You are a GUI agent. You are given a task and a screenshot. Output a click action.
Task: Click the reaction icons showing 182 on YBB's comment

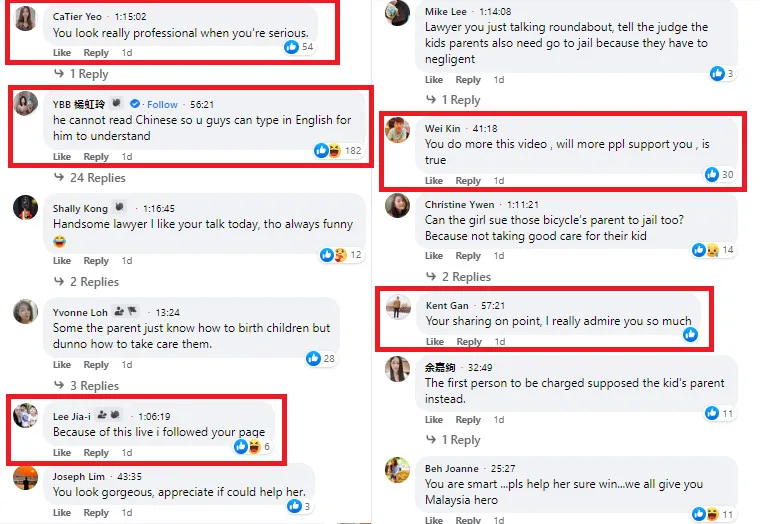click(329, 151)
